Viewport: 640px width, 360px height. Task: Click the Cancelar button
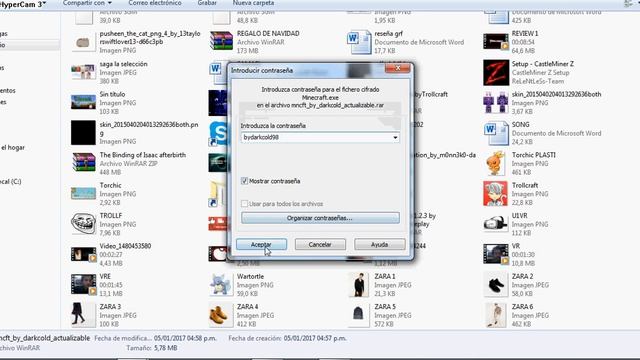(x=320, y=244)
